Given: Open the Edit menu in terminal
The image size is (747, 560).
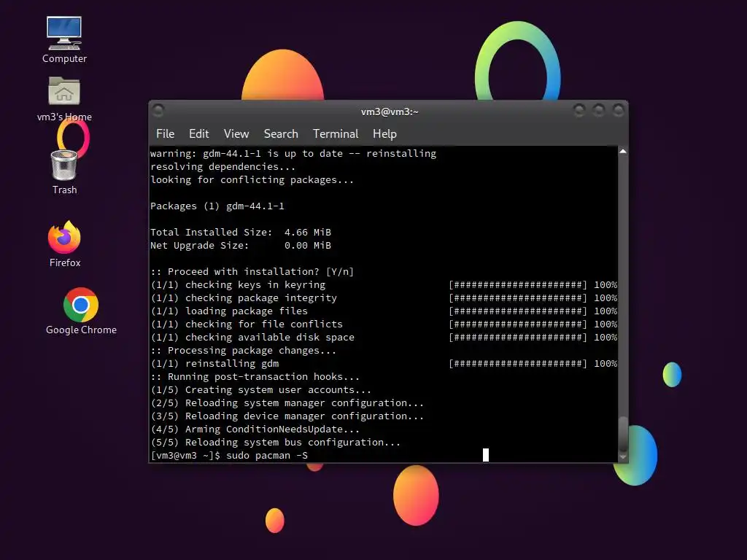Looking at the screenshot, I should pyautogui.click(x=198, y=134).
